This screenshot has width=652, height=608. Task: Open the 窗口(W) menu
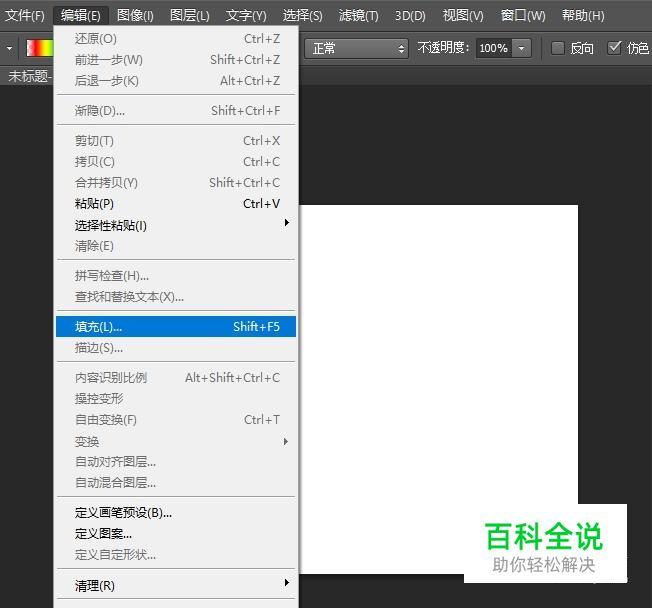pos(523,16)
